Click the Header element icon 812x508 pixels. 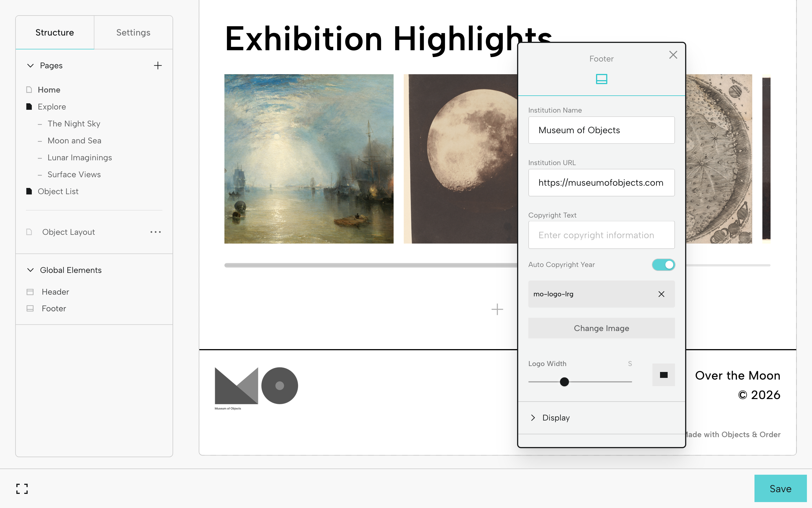(30, 292)
